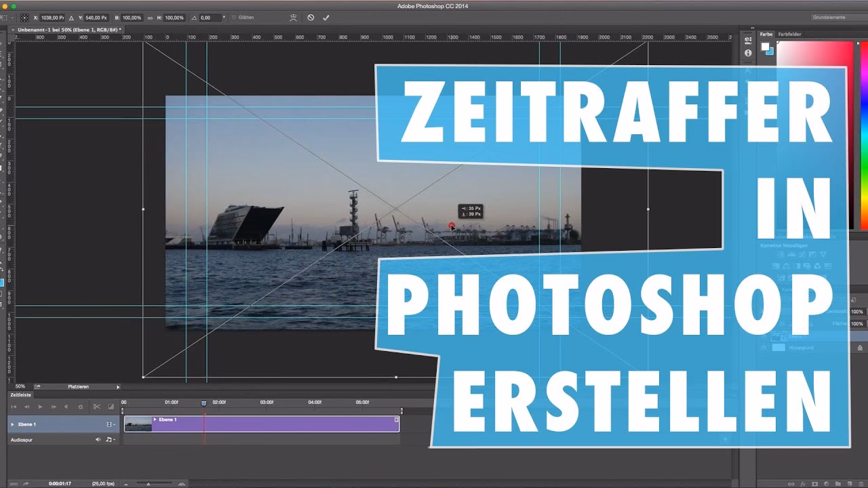Toggle audio playback speaker in timeline controls
This screenshot has width=868, height=488.
[66, 407]
